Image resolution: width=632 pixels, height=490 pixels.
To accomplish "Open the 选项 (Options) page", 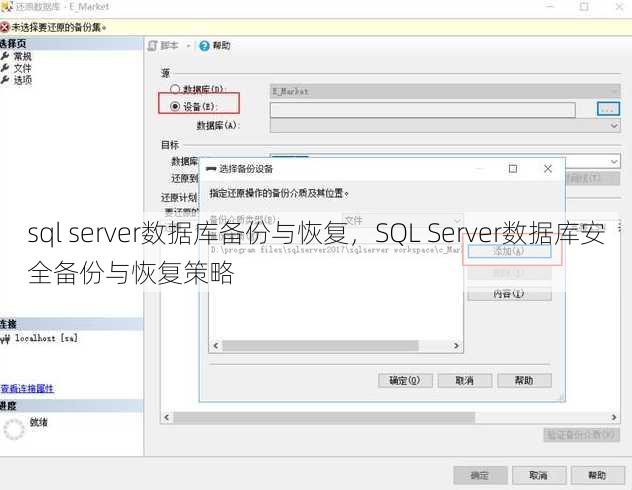I will [x=23, y=80].
